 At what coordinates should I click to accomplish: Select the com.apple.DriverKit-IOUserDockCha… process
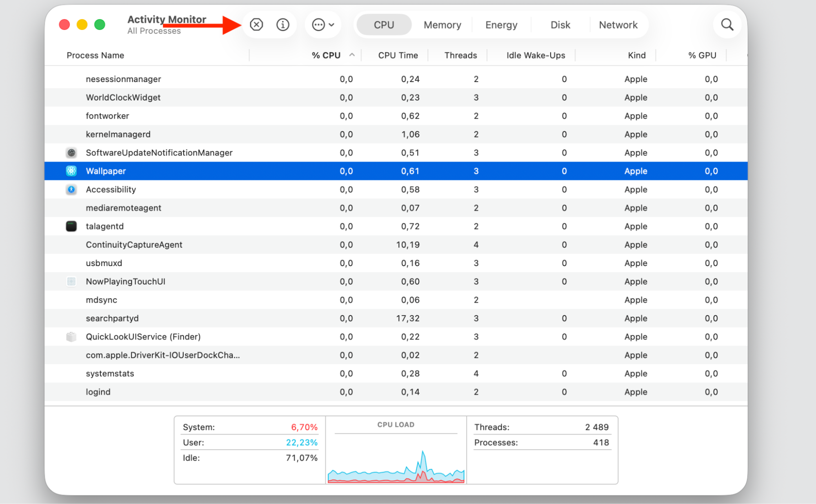coord(396,355)
